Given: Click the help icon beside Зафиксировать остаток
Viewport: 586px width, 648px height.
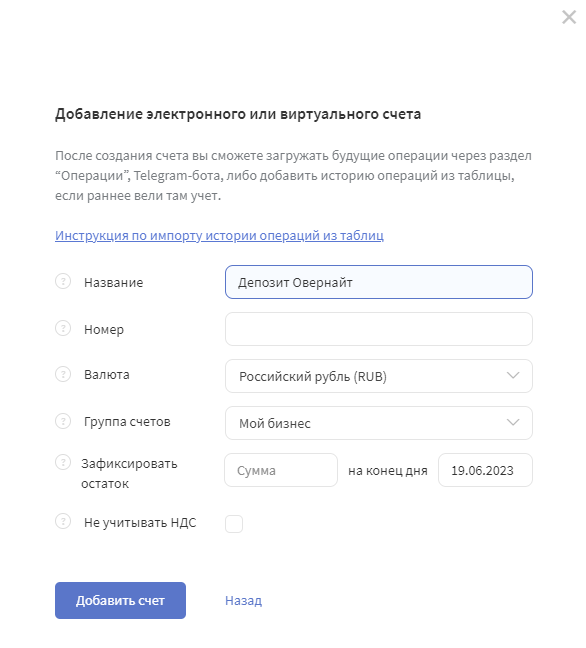Looking at the screenshot, I should tap(63, 462).
